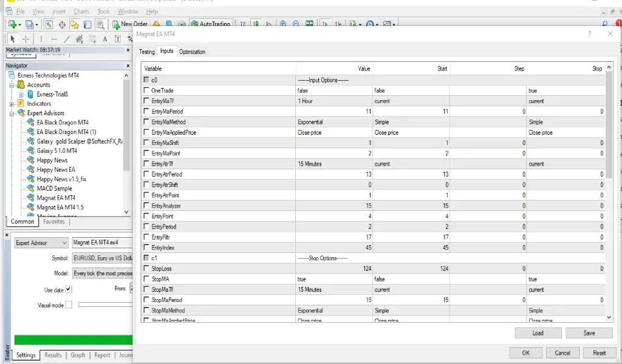622x364 pixels.
Task: Expand the Indicators tree node
Action: 12,104
